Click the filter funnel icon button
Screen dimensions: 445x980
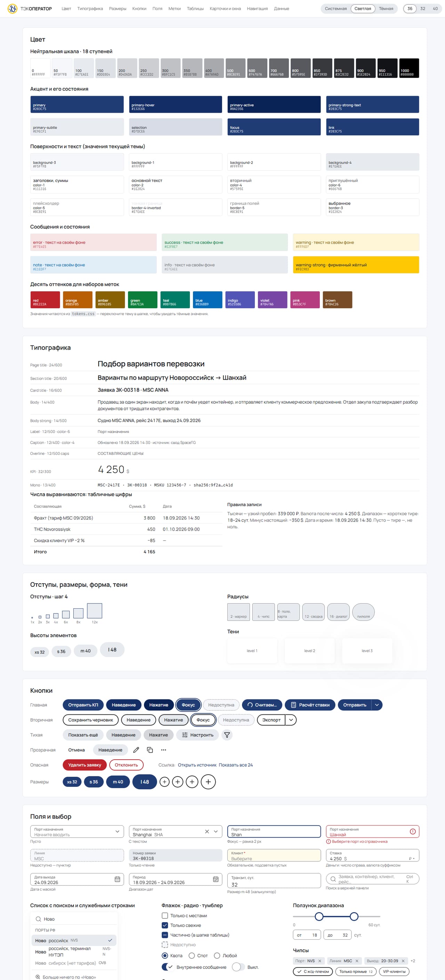tap(227, 735)
